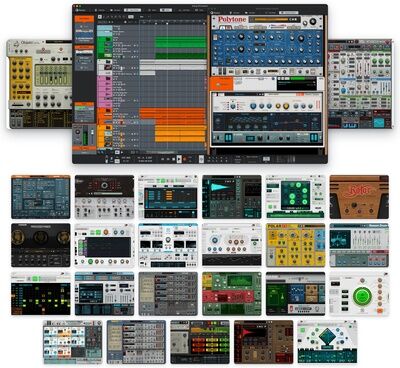
Task: Open the white thumbnail with a teal diamond display
Action: pyautogui.click(x=327, y=342)
